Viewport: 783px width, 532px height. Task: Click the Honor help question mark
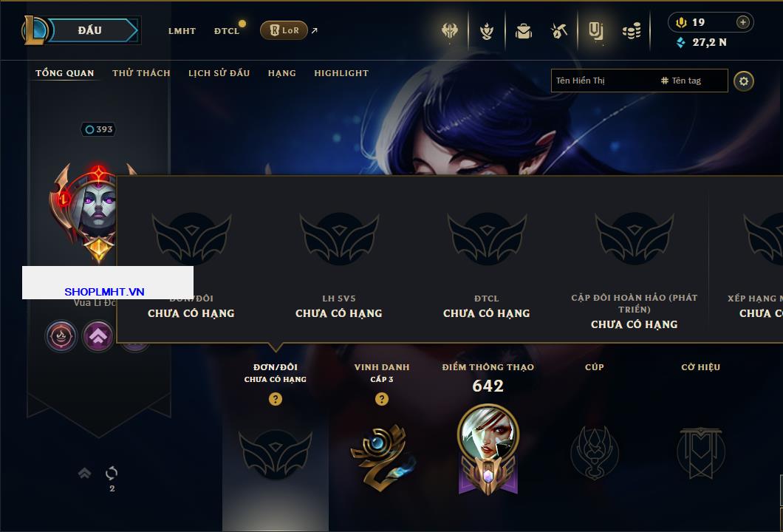click(x=382, y=398)
